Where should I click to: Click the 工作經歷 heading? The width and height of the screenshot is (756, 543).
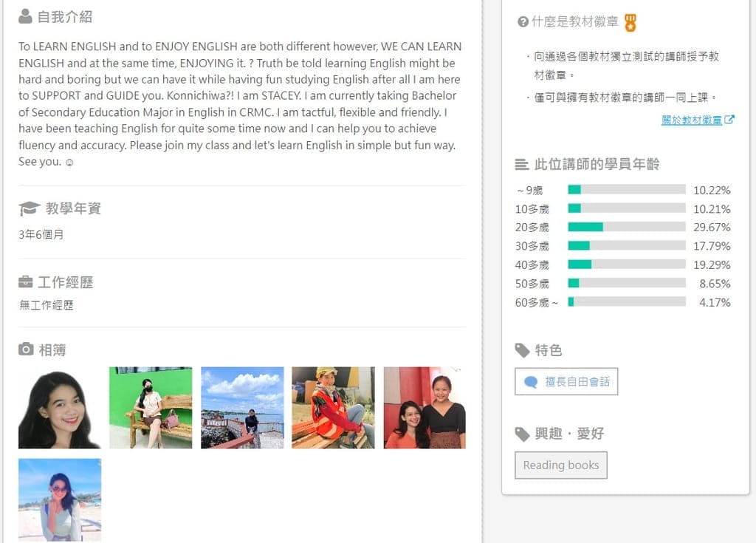(x=66, y=282)
